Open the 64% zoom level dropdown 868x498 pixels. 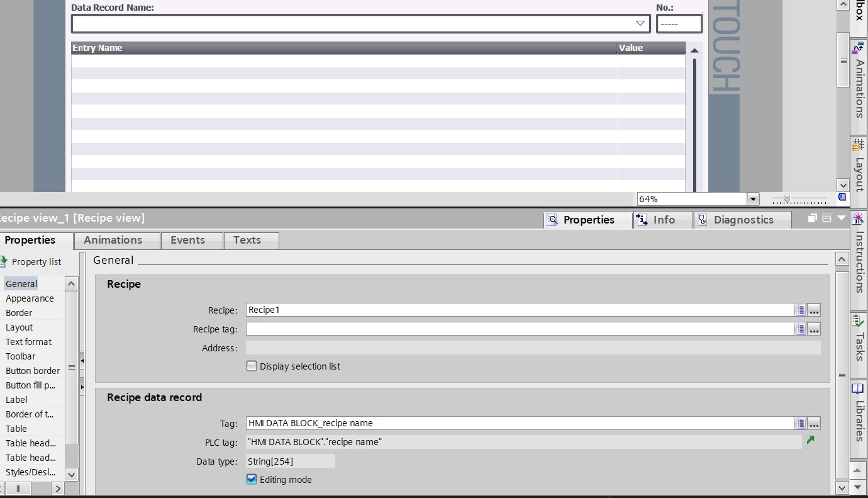[753, 199]
